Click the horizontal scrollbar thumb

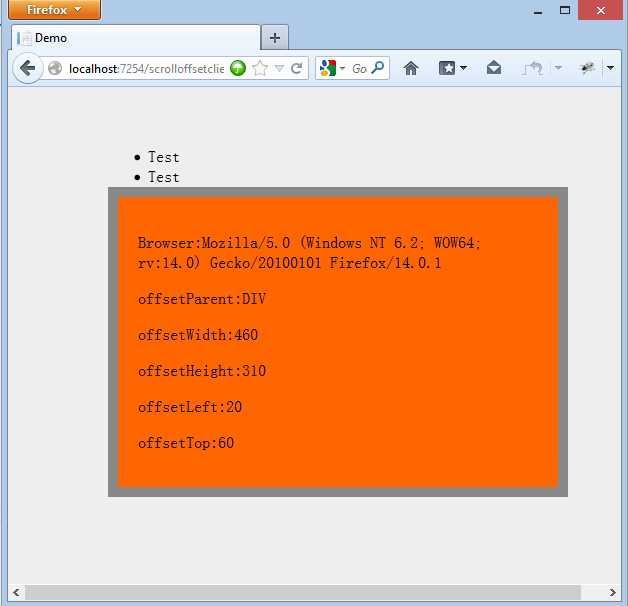pyautogui.click(x=303, y=592)
